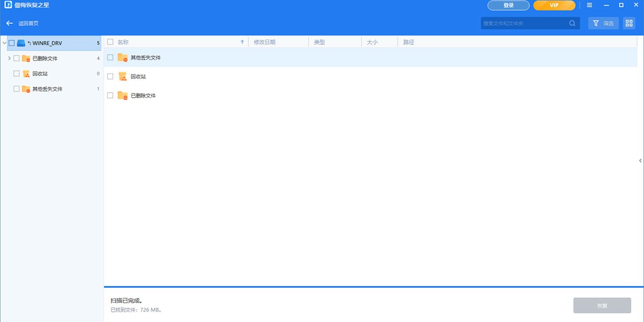
Task: Focus the 搜索文件和文件夹 search field
Action: [x=523, y=24]
